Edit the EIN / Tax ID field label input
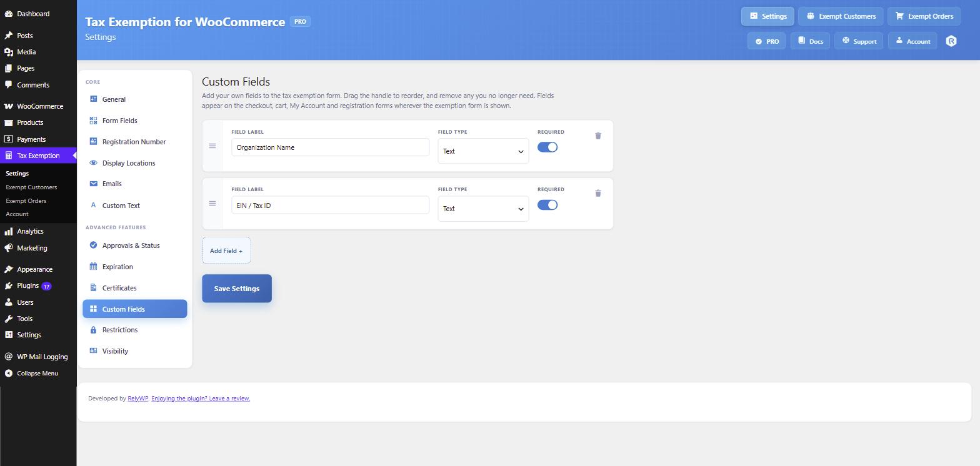Screen dimensions: 980x466 point(330,205)
